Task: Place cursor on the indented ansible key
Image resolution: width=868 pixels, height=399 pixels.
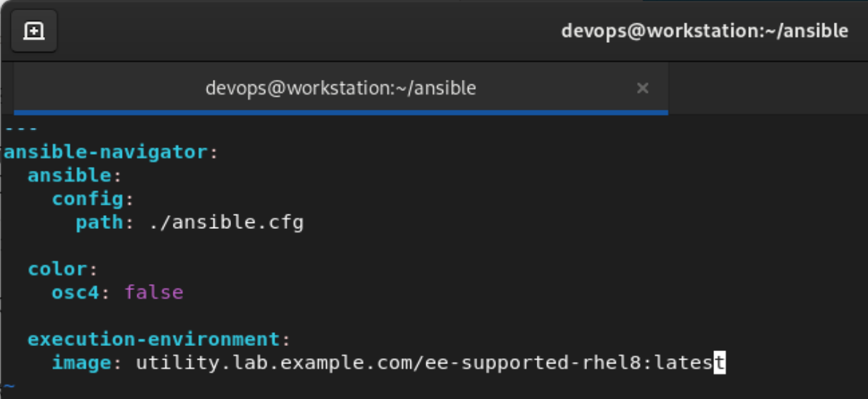Action: [x=70, y=176]
